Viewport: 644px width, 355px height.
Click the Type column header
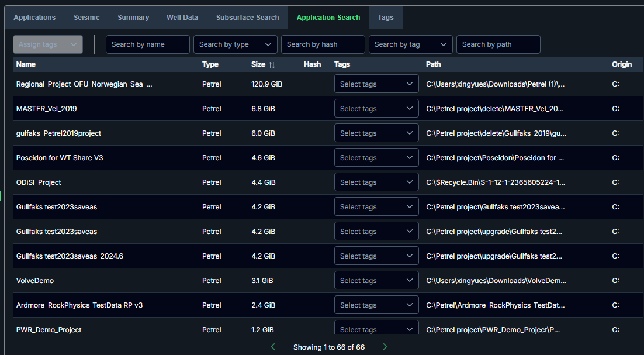pos(210,64)
